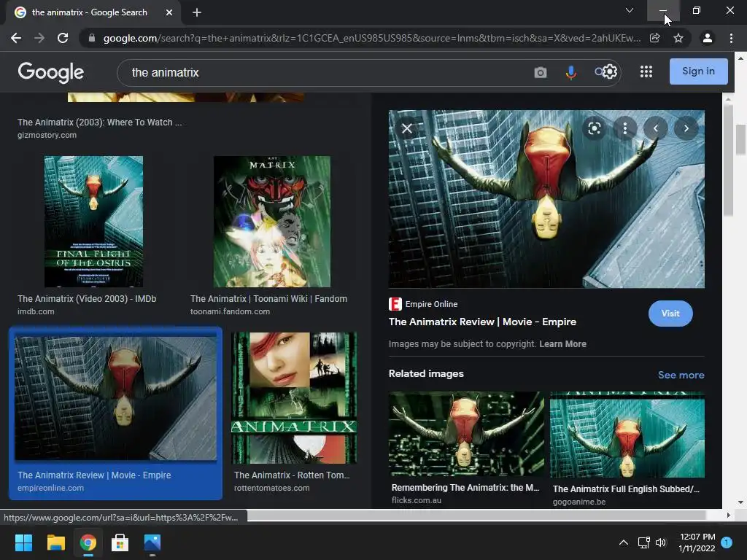Click the gizmostory.com source text
747x560 pixels.
(47, 135)
